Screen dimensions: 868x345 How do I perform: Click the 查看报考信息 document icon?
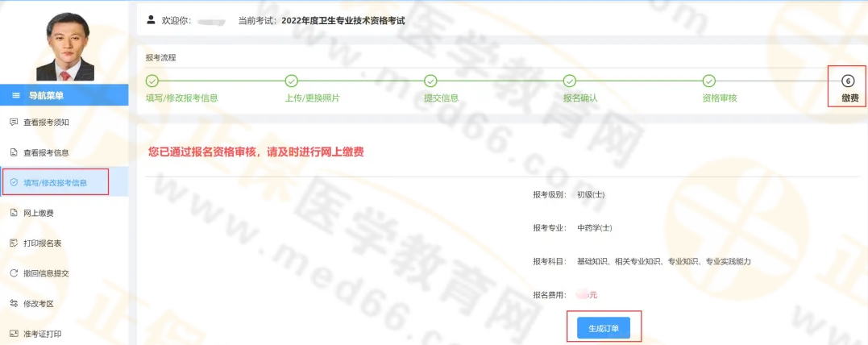13,152
